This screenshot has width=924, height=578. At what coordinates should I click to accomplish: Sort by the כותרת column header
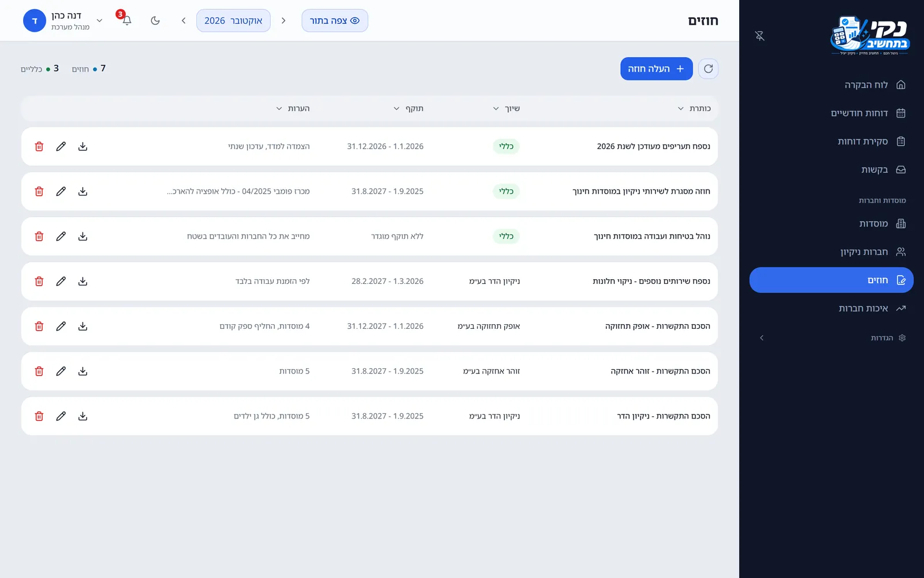point(694,108)
